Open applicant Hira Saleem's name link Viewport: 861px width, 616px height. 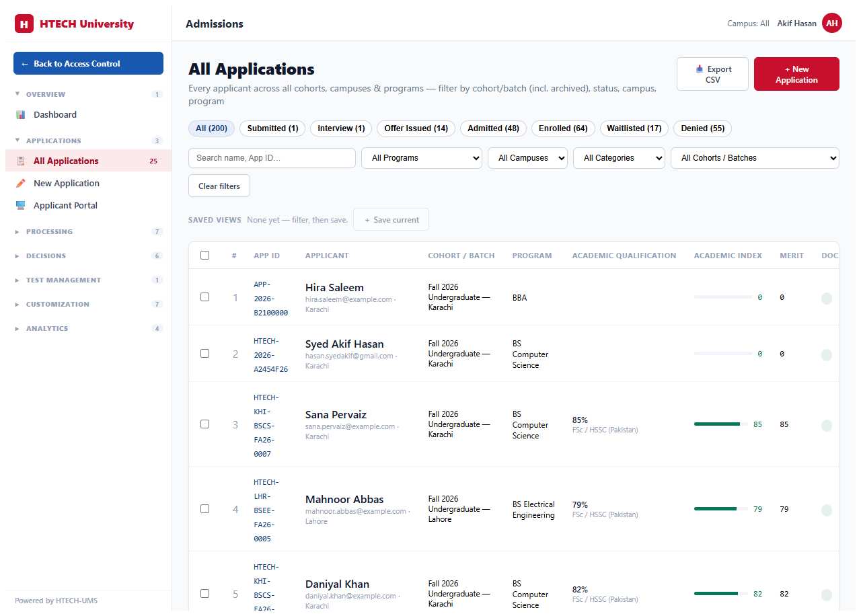click(334, 288)
